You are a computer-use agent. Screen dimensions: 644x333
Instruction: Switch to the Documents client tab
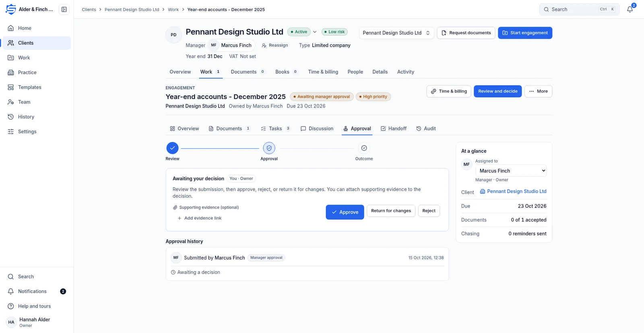pos(248,72)
